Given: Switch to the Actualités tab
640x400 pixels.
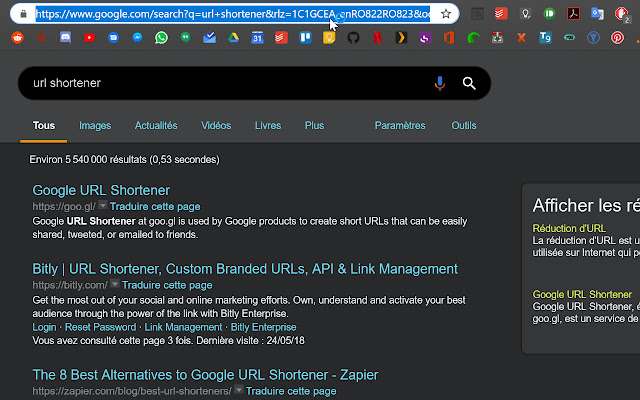Looking at the screenshot, I should (156, 125).
